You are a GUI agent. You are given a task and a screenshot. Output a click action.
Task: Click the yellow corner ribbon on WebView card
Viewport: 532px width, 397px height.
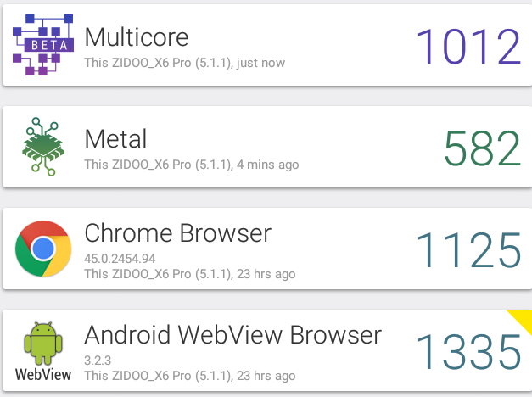point(523,319)
